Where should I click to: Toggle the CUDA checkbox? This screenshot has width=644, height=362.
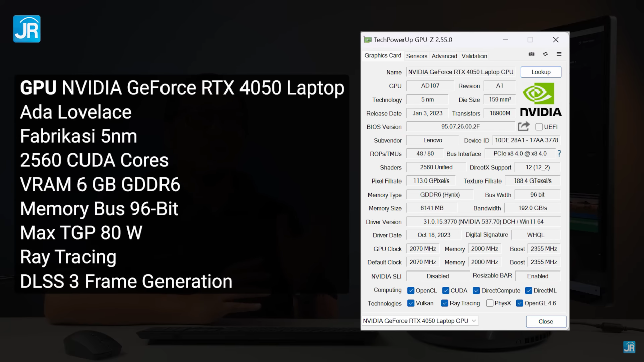[446, 290]
